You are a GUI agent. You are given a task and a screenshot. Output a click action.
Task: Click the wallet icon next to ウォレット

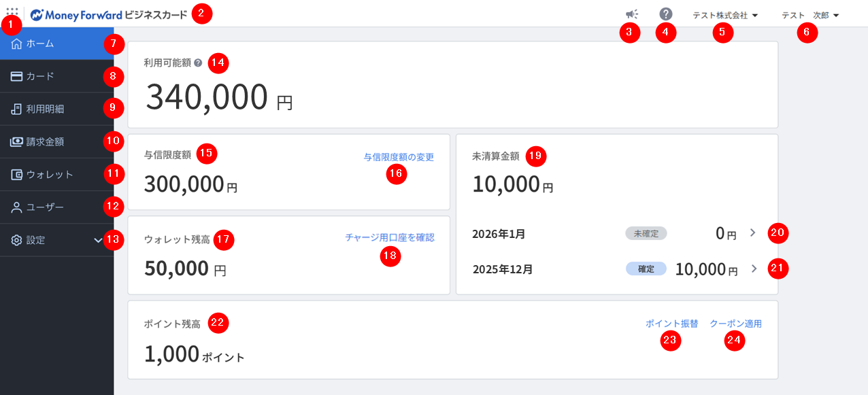tap(17, 175)
